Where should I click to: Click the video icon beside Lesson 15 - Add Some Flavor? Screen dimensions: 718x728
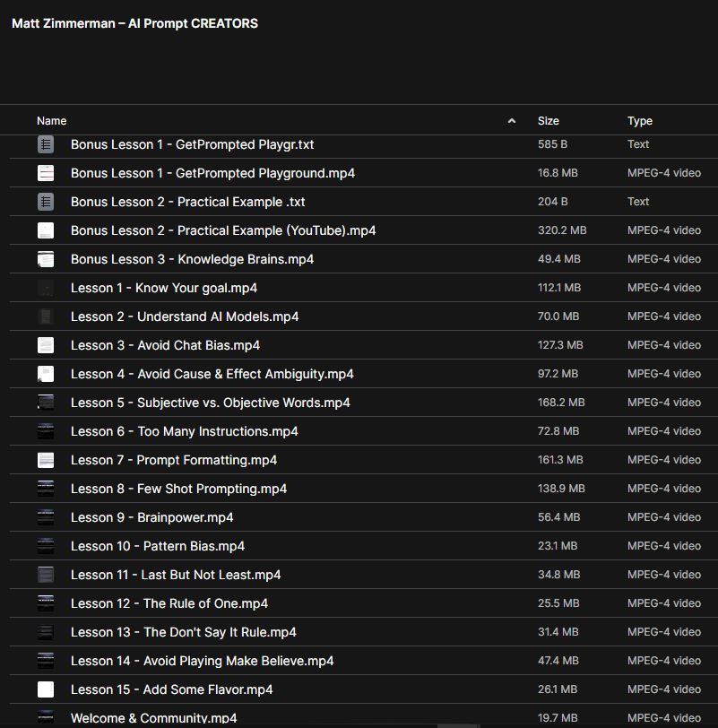[x=46, y=689]
